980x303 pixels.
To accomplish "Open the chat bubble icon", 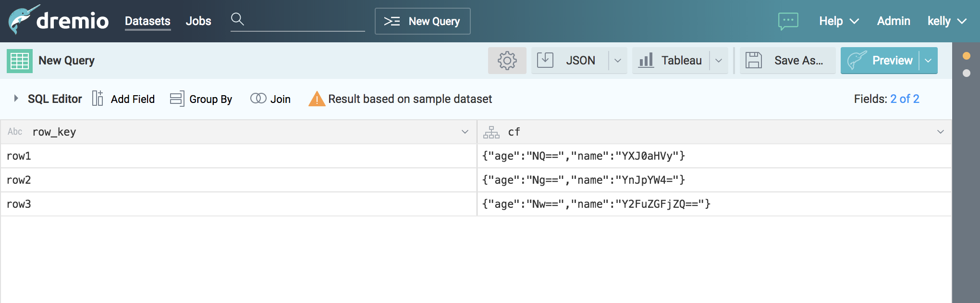I will (x=788, y=21).
